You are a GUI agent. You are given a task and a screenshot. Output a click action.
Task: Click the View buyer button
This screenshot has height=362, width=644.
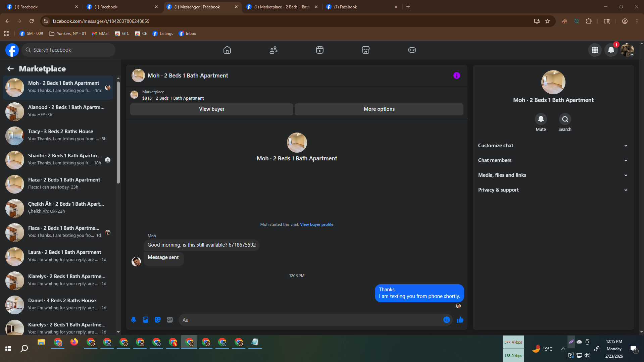pos(212,109)
